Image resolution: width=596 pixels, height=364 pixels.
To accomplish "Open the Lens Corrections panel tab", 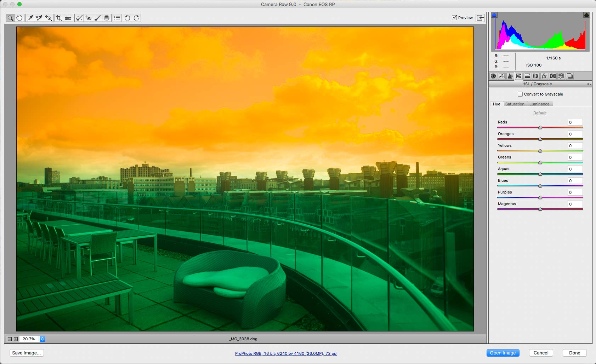I will point(536,76).
